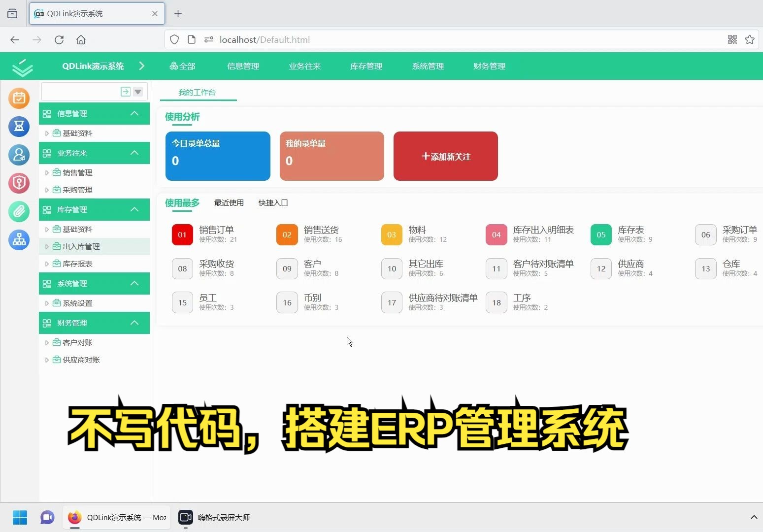This screenshot has width=763, height=532.
Task: Open the 01 销售订单 shortcut tile
Action: [x=205, y=234]
